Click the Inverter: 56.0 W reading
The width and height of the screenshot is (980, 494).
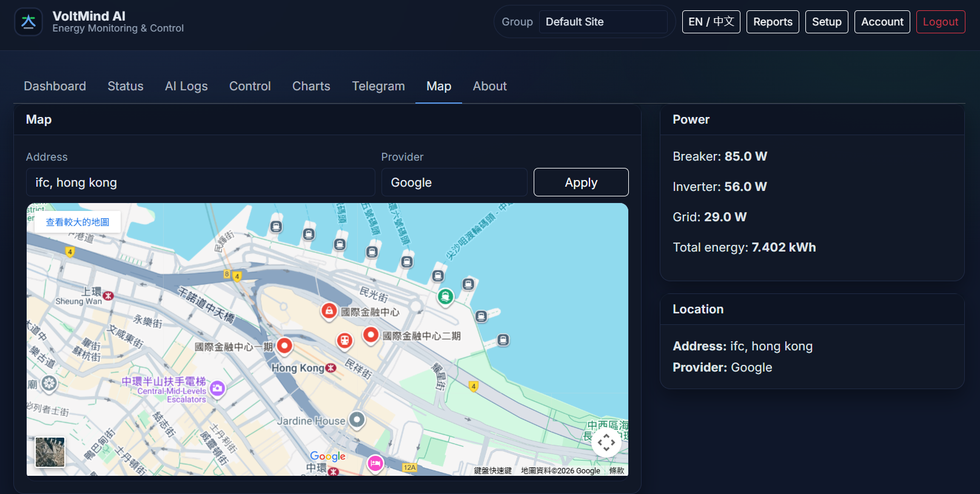pos(720,187)
